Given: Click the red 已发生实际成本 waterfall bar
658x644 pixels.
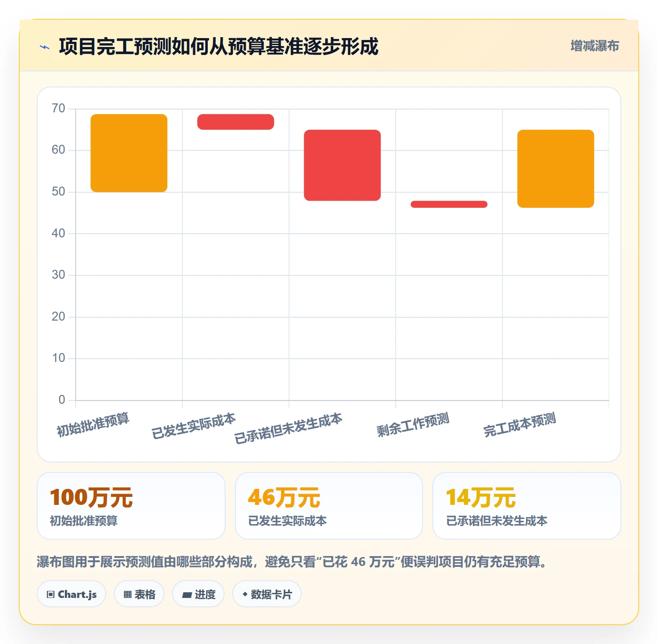Looking at the screenshot, I should (235, 122).
